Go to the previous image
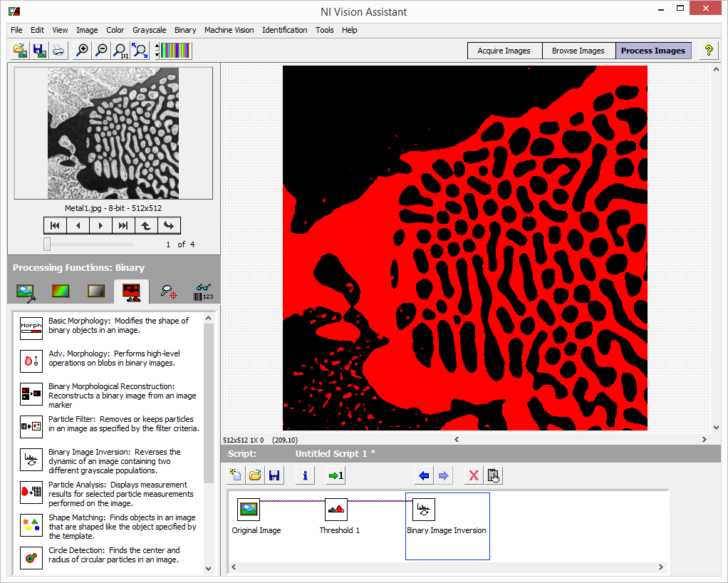This screenshot has width=728, height=583. pos(78,226)
